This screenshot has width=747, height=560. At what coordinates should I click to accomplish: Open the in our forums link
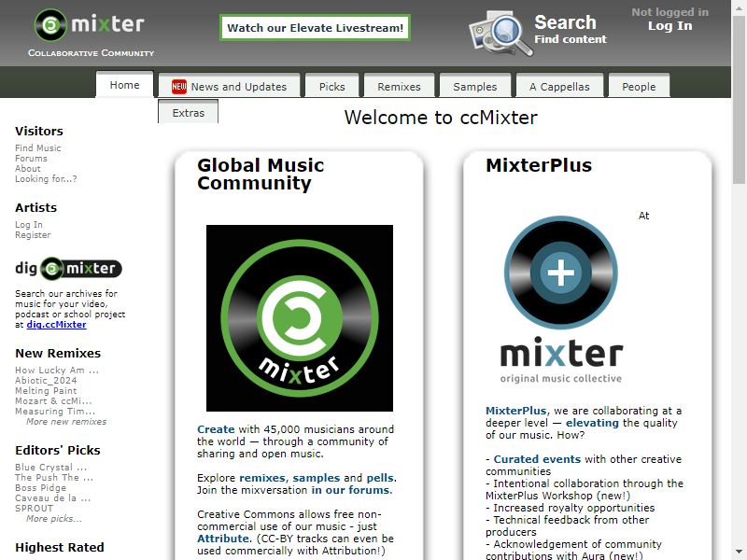351,490
